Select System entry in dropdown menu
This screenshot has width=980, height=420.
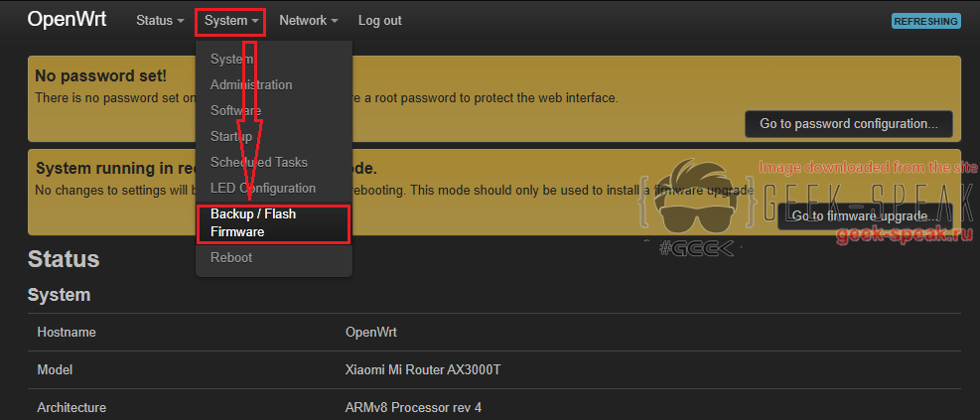[232, 59]
